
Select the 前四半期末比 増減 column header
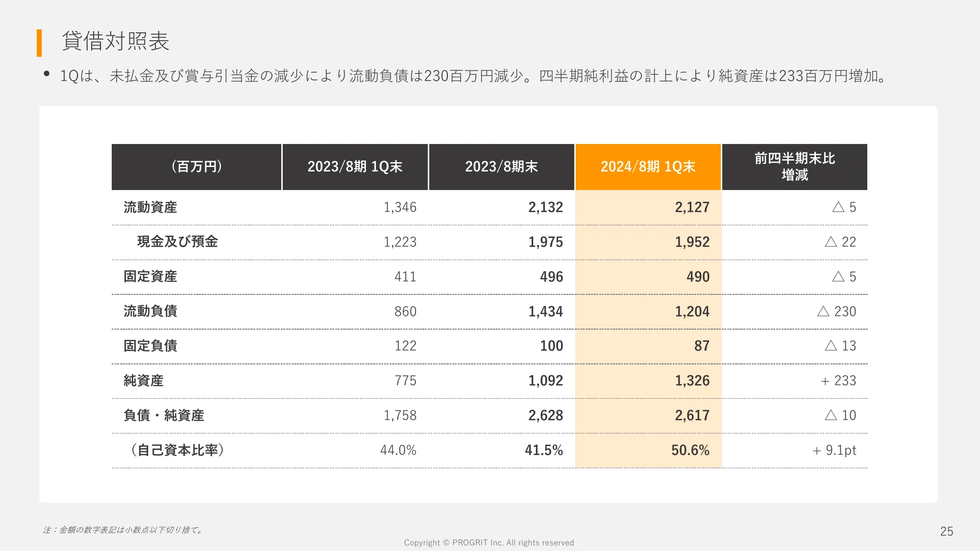tap(794, 167)
